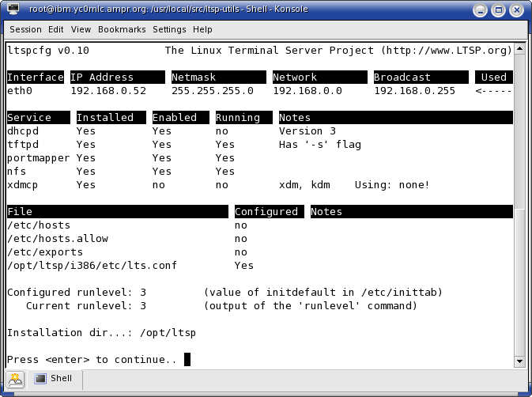Click the New Session icon in the tab bar
Image resolution: width=532 pixels, height=397 pixels.
pos(15,379)
